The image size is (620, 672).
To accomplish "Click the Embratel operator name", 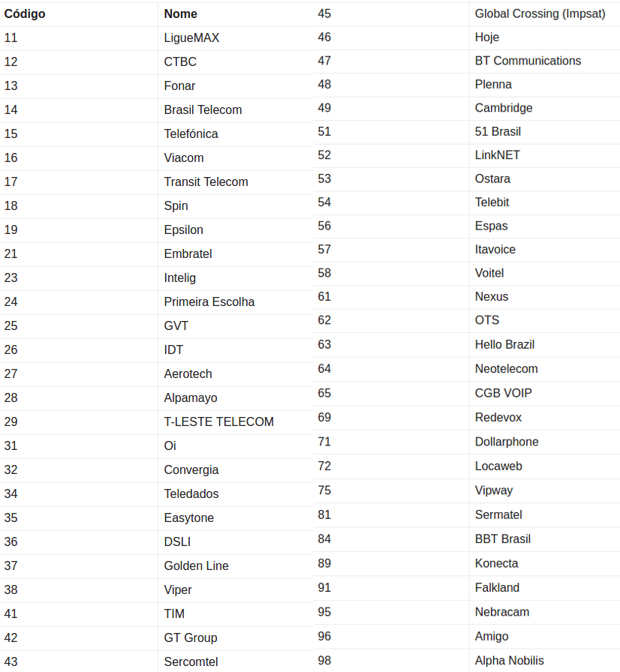I will 188,254.
